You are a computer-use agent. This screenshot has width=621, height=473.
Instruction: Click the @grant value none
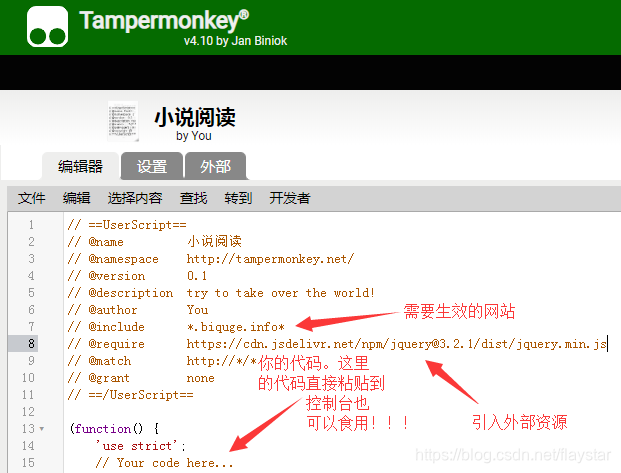[200, 378]
